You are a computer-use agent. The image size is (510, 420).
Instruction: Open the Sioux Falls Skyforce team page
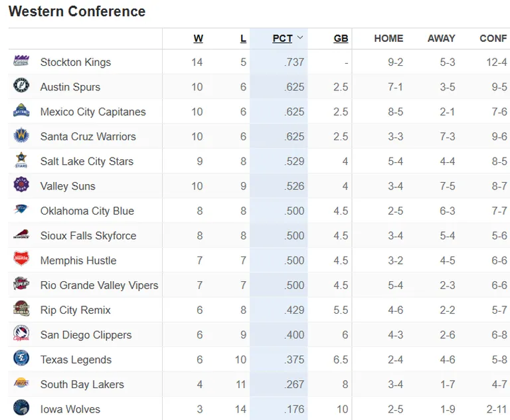(88, 236)
